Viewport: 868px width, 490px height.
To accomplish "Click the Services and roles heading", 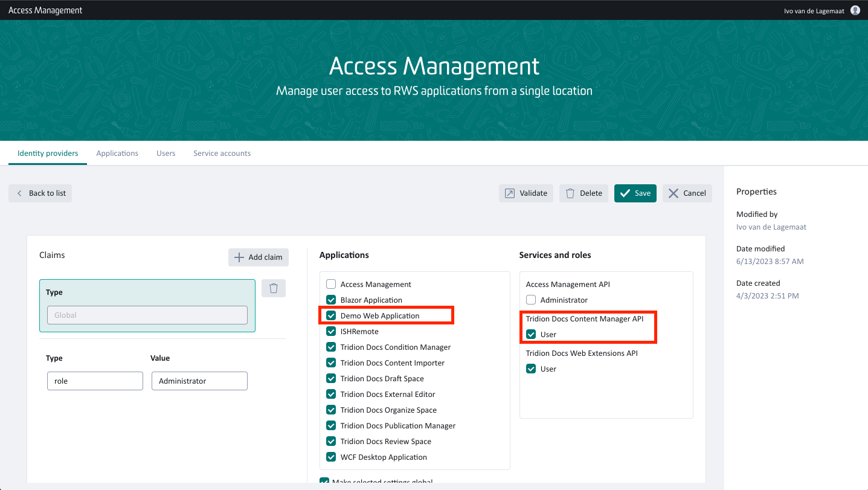I will 555,255.
